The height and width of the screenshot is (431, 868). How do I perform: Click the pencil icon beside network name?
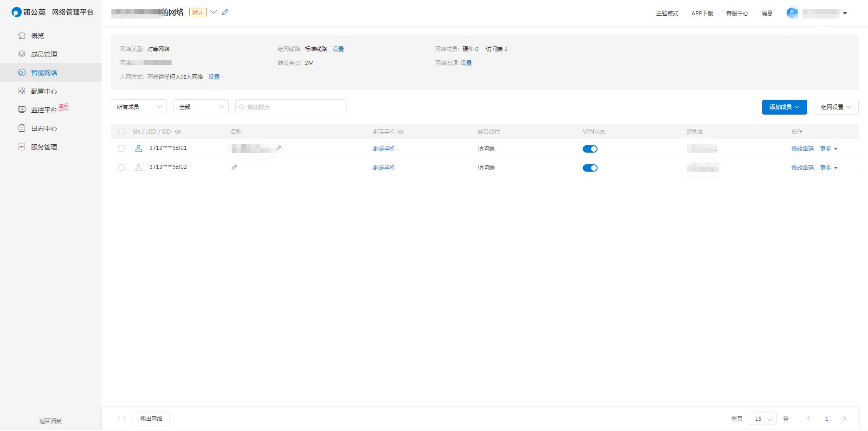tap(225, 12)
